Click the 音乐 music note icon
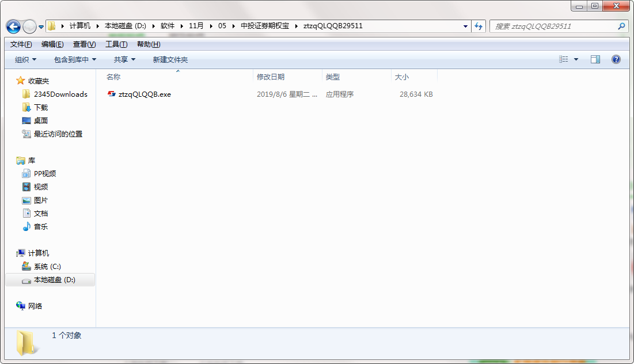 [x=26, y=226]
